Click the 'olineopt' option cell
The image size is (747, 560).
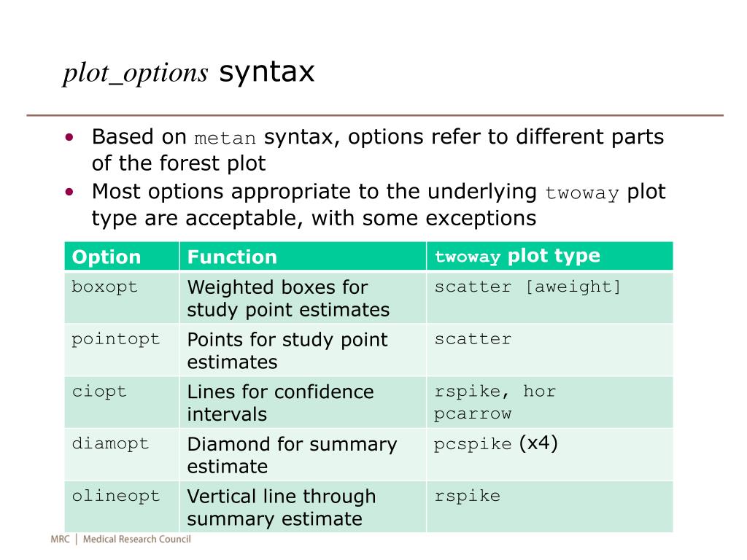[x=122, y=507]
